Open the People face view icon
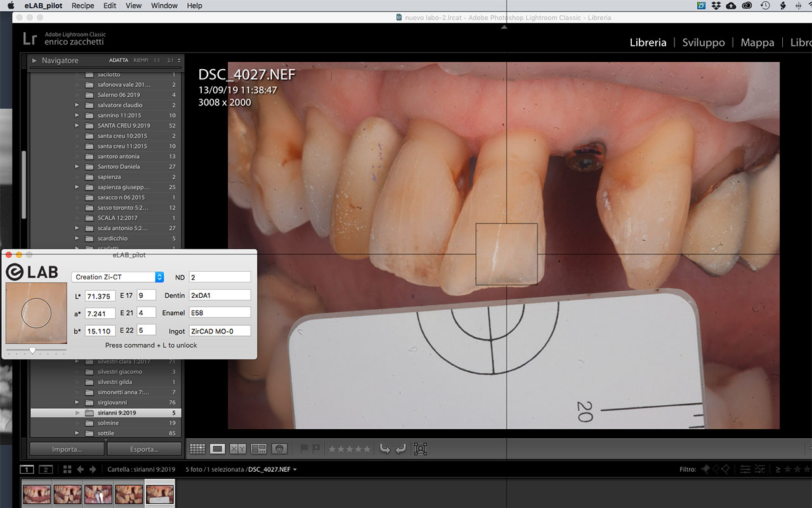The width and height of the screenshot is (812, 508). coord(279,449)
